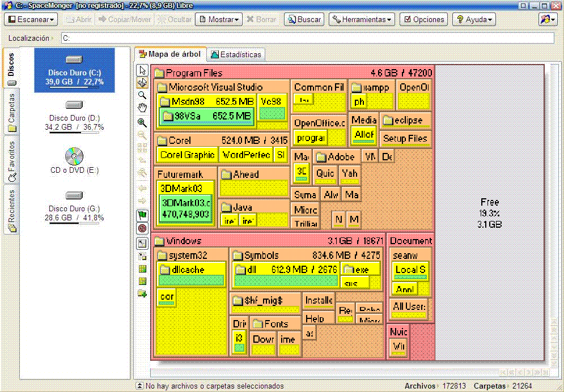Click the Localización path field

[308, 38]
